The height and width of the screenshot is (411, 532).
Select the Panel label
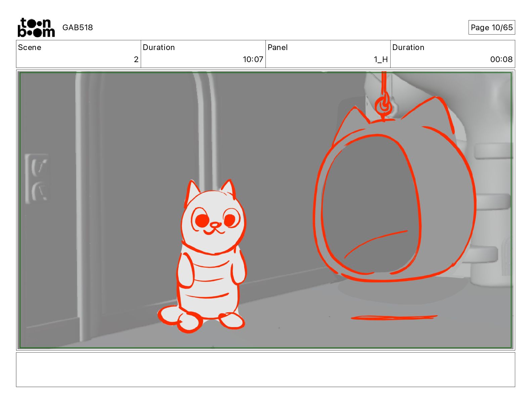point(278,47)
